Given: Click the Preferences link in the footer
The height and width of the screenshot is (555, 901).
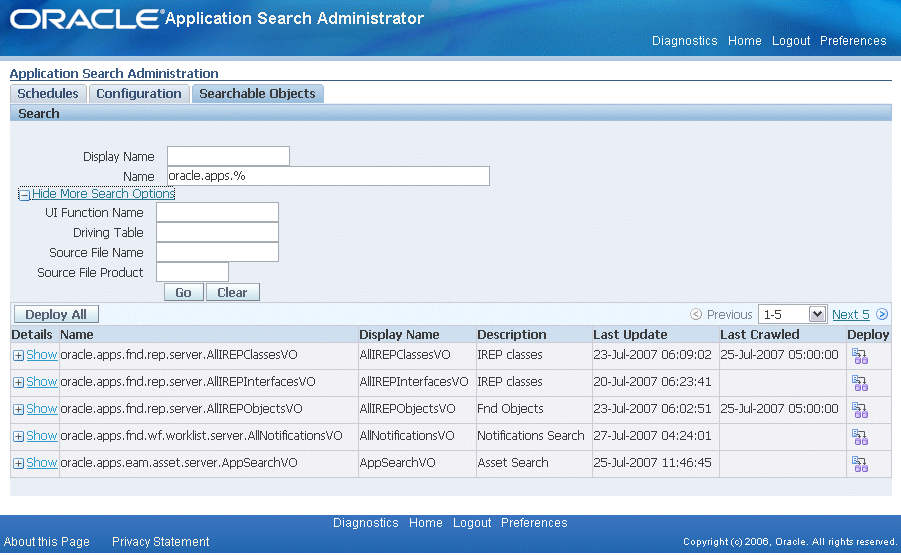Looking at the screenshot, I should click(x=534, y=523).
